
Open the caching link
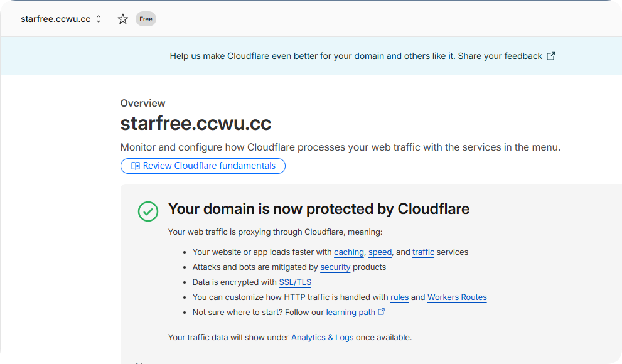[349, 252]
